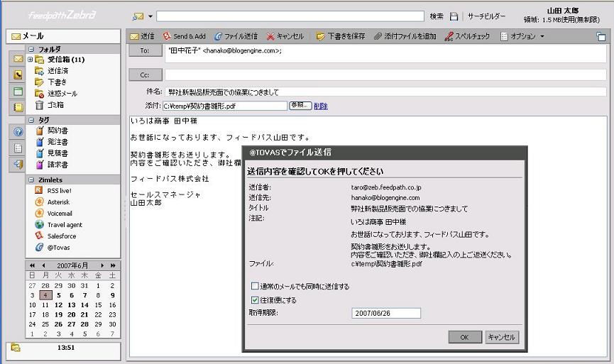Open the 下書き drafts folder
Viewport: 614px width, 364px height.
(x=57, y=82)
